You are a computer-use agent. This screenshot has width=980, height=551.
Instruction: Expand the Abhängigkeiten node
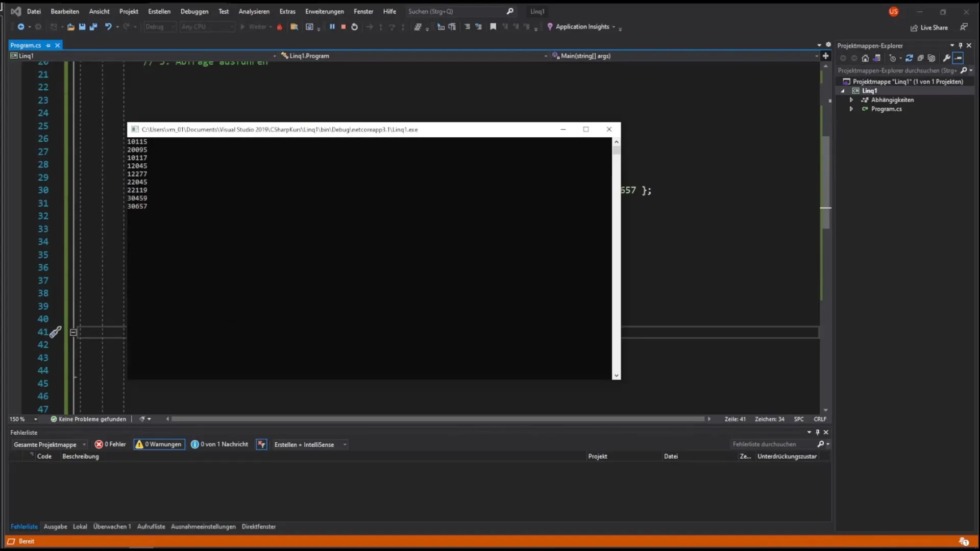tap(851, 100)
